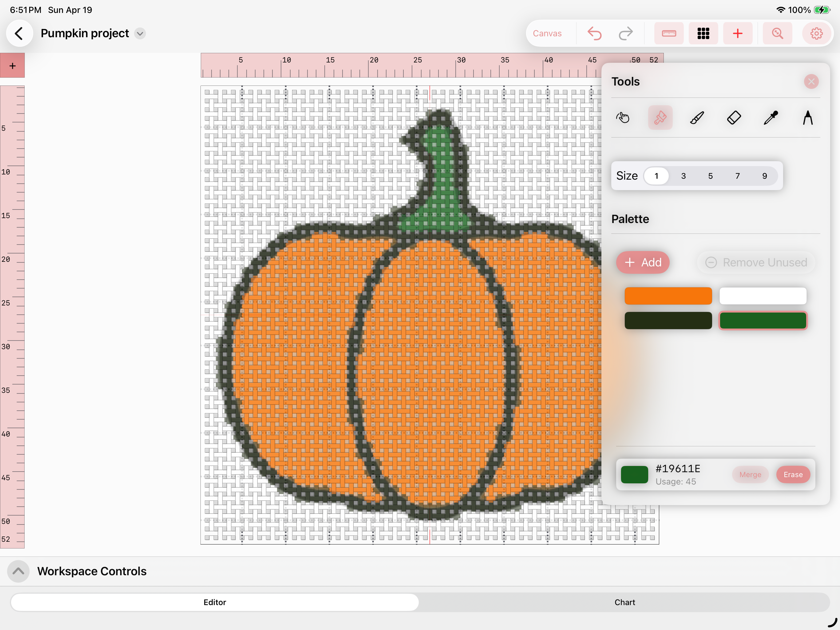Switch to the Editor tab
Viewport: 840px width, 630px height.
click(215, 602)
